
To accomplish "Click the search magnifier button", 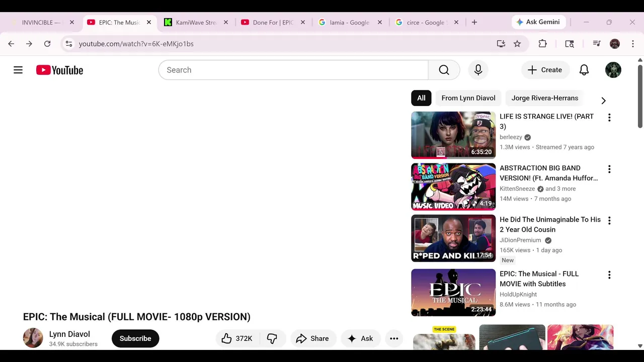I will coord(444,70).
